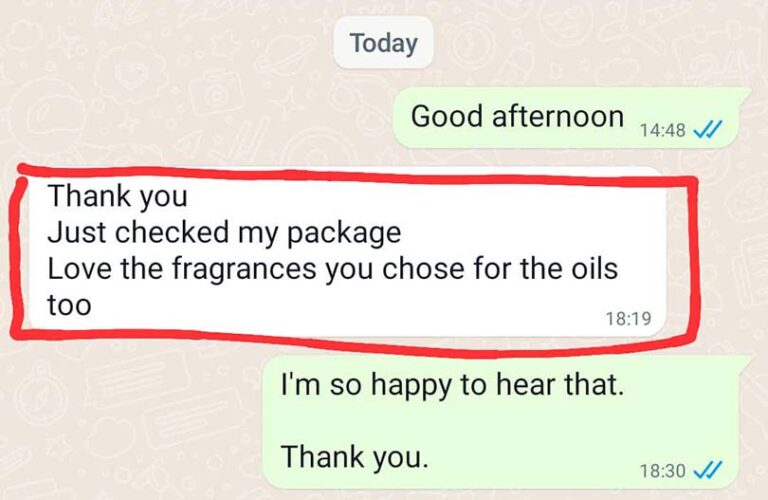Click the 14:48 timestamp
This screenshot has width=768, height=500.
pos(663,130)
